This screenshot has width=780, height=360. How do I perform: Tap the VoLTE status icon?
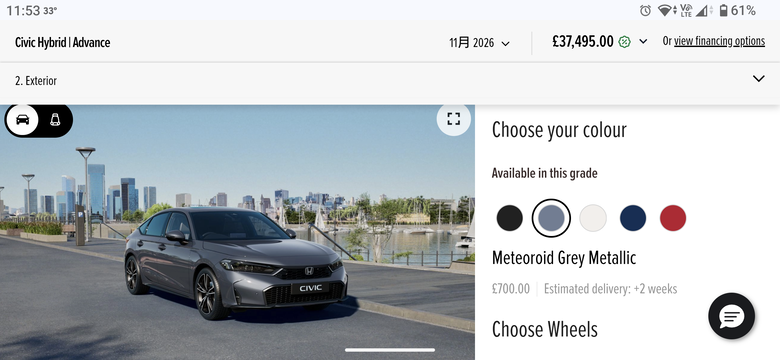click(686, 10)
